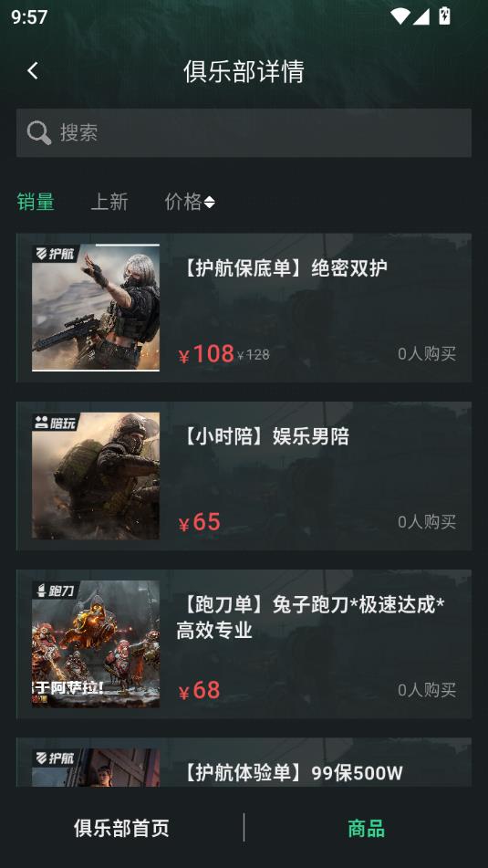The image size is (488, 868).
Task: Open 【护航体验单】99保500W item
Action: tap(244, 762)
